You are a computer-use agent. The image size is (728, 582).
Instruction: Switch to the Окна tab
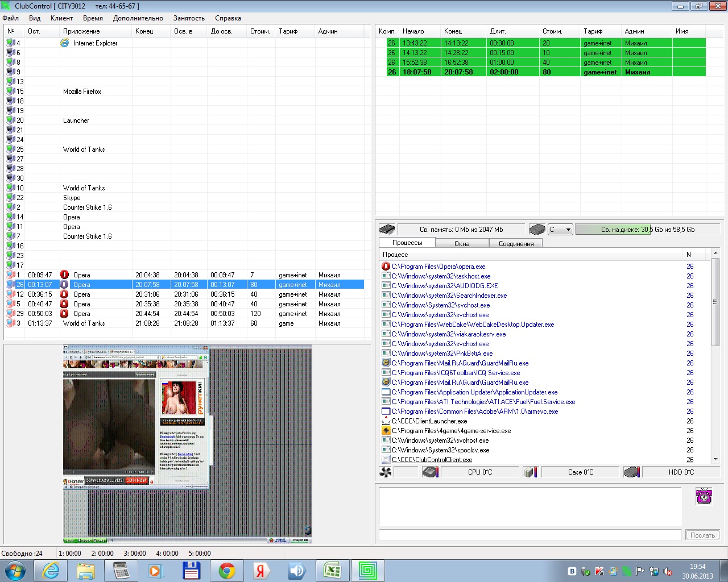(462, 243)
